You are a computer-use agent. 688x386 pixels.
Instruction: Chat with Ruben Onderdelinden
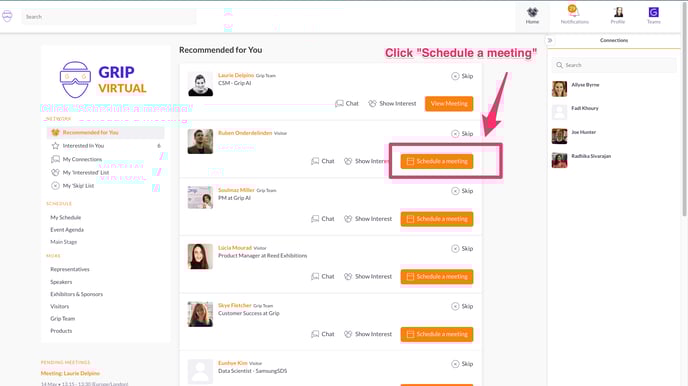[322, 161]
